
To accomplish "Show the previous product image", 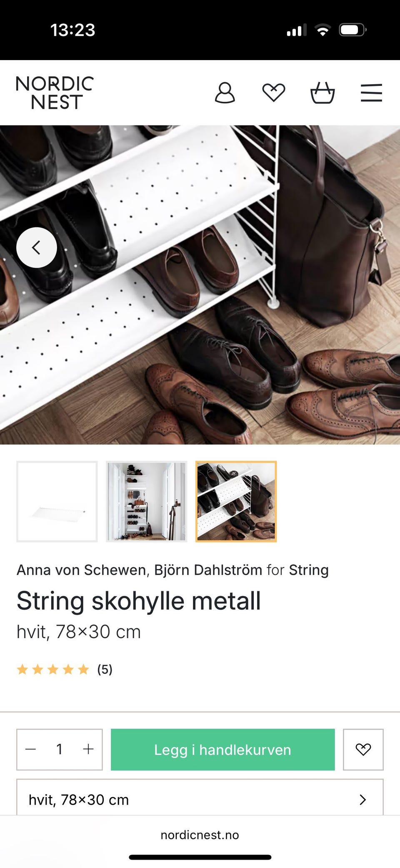I will [x=37, y=247].
